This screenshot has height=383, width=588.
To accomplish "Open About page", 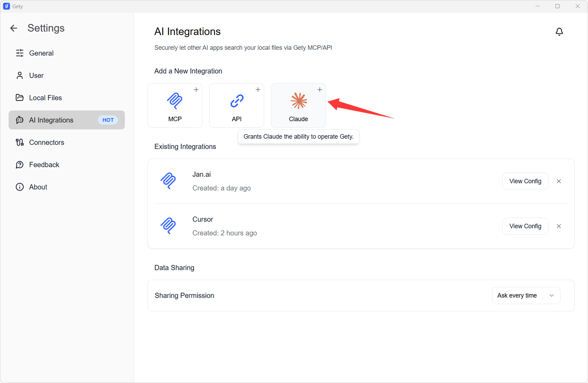I will click(x=67, y=187).
